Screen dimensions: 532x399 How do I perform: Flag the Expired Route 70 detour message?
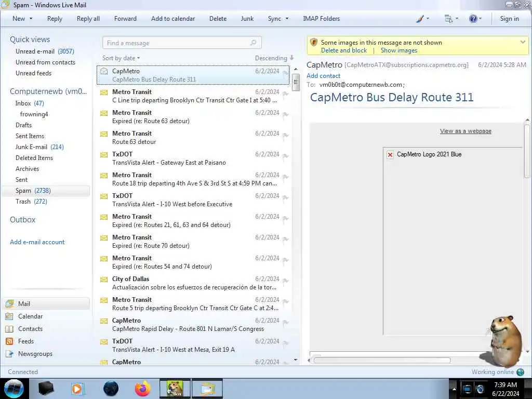point(285,240)
